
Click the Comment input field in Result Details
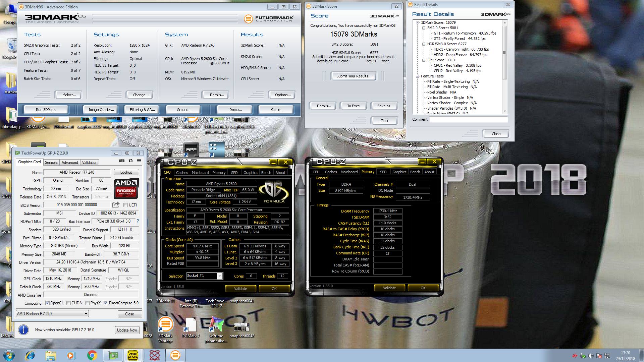tap(469, 120)
